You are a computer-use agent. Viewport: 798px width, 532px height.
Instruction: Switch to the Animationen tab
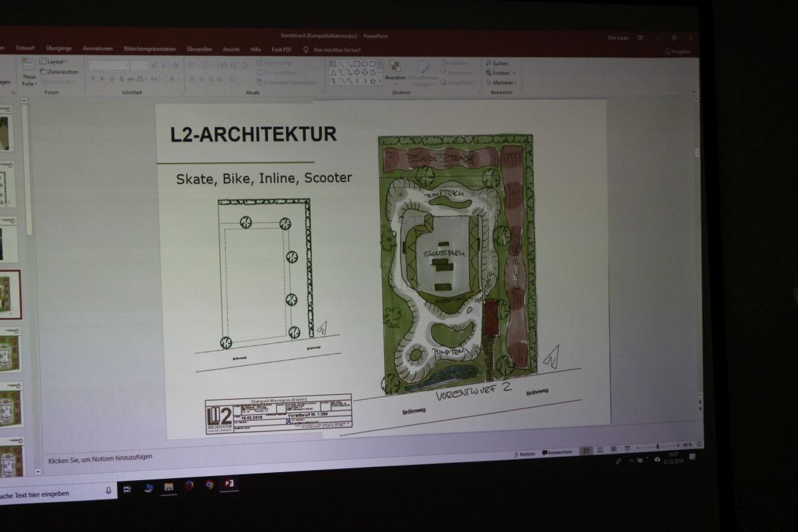coord(98,49)
